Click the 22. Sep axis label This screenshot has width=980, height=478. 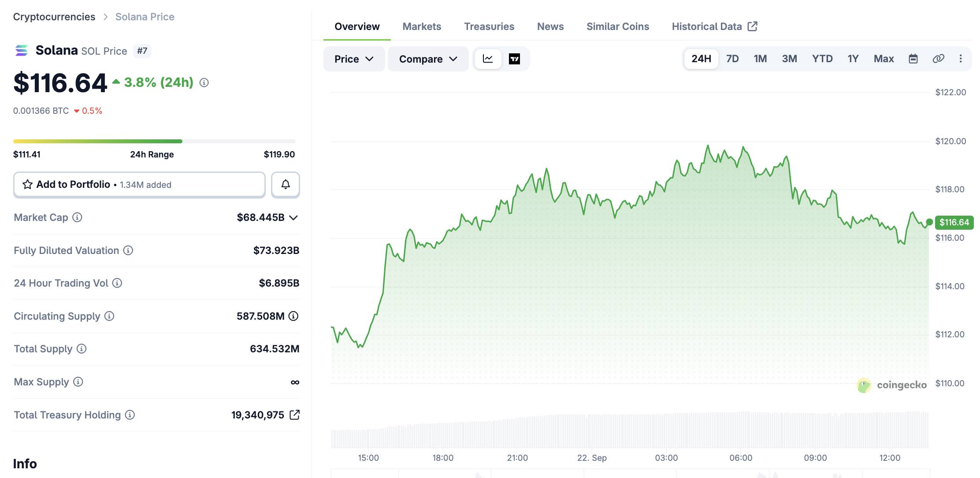click(x=592, y=458)
